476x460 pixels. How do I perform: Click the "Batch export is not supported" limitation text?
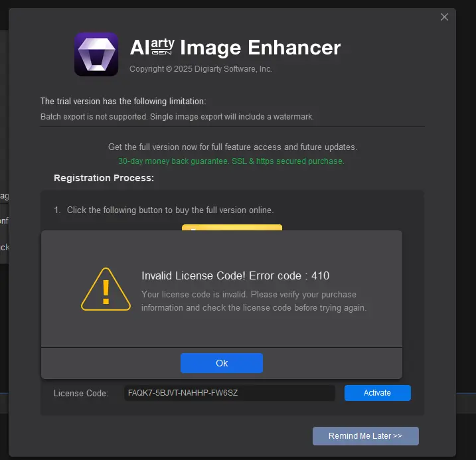coord(177,117)
